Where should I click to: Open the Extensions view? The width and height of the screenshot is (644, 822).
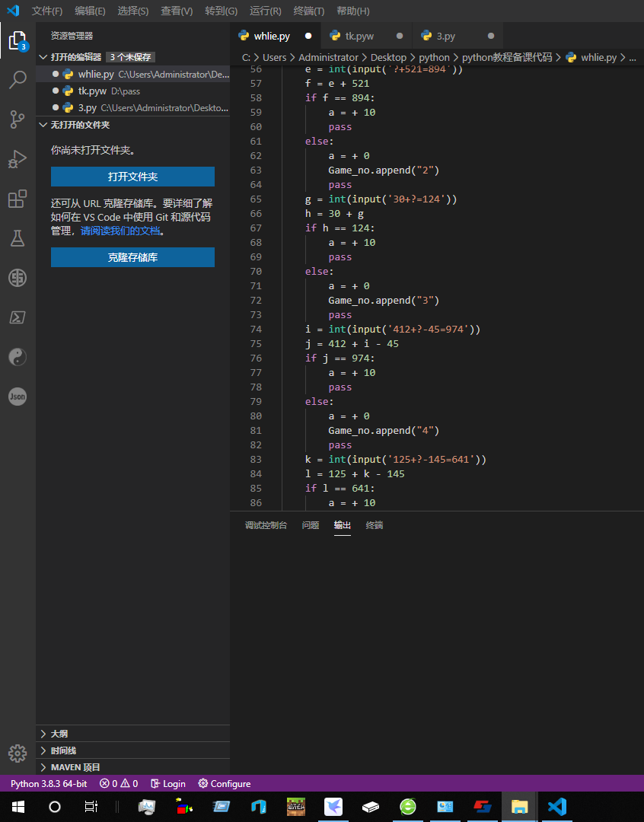tap(18, 199)
